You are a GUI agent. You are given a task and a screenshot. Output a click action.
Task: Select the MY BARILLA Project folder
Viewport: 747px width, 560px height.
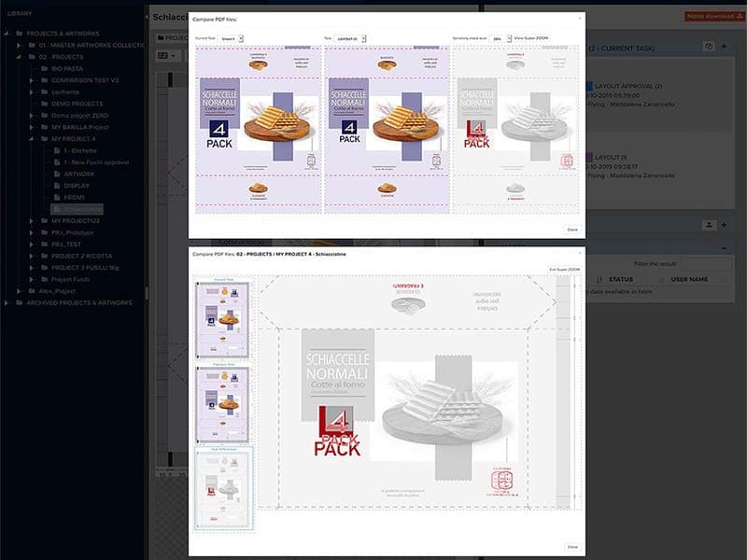point(80,127)
